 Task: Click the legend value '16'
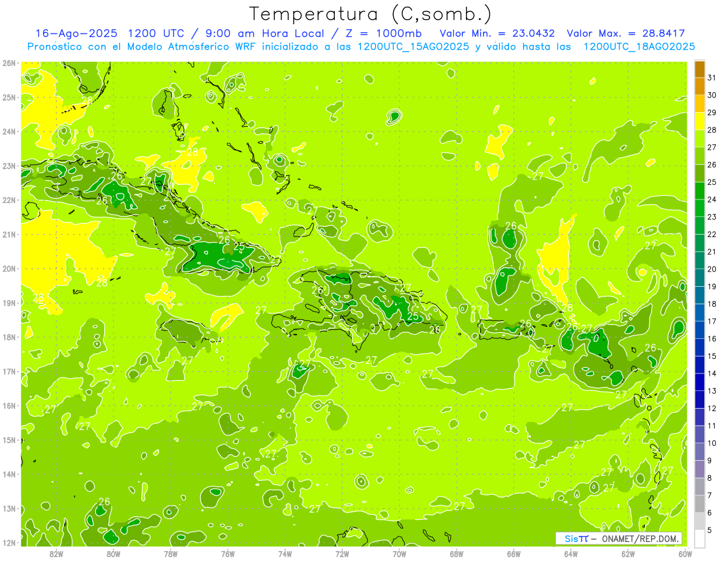712,339
